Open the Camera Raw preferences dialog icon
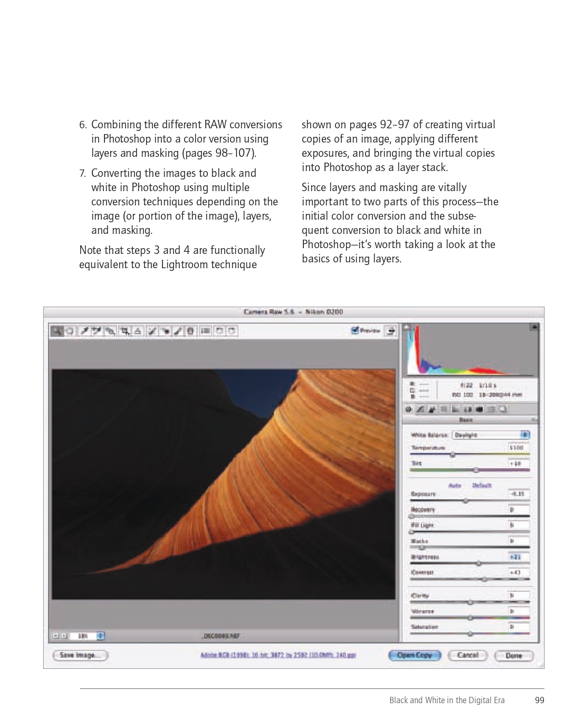This screenshot has height=728, width=584. point(205,331)
